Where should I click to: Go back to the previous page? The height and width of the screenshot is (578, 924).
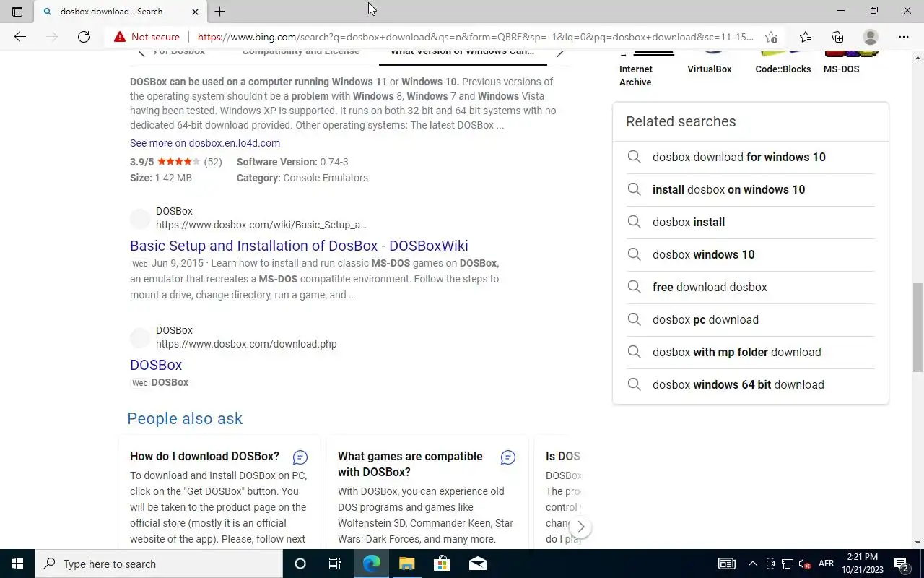[x=20, y=37]
